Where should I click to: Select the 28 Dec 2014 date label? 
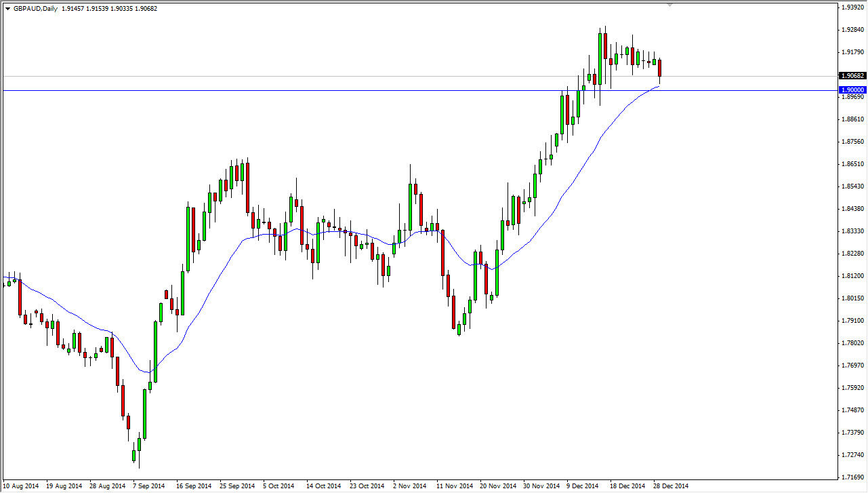point(671,486)
